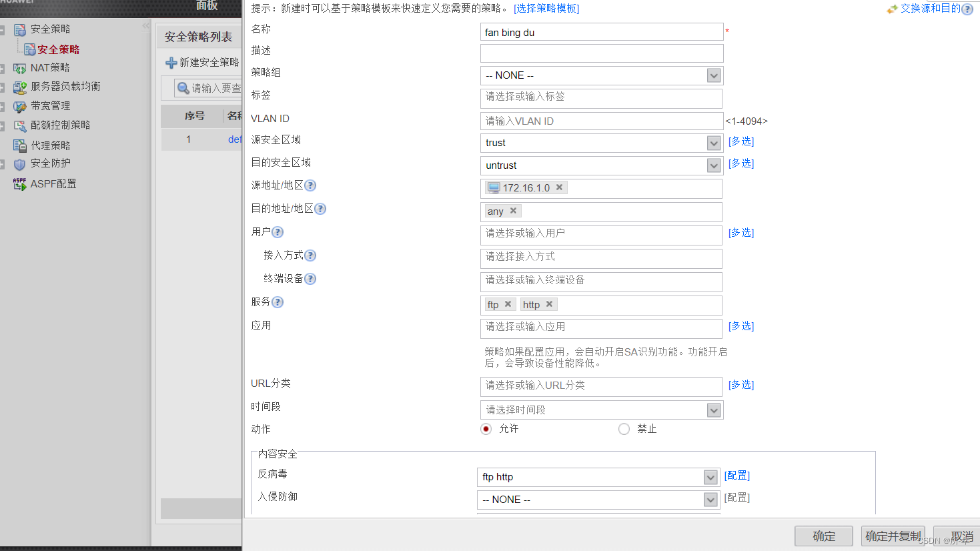The width and height of the screenshot is (980, 551).
Task: Click help icon next to 用户
Action: (x=278, y=232)
